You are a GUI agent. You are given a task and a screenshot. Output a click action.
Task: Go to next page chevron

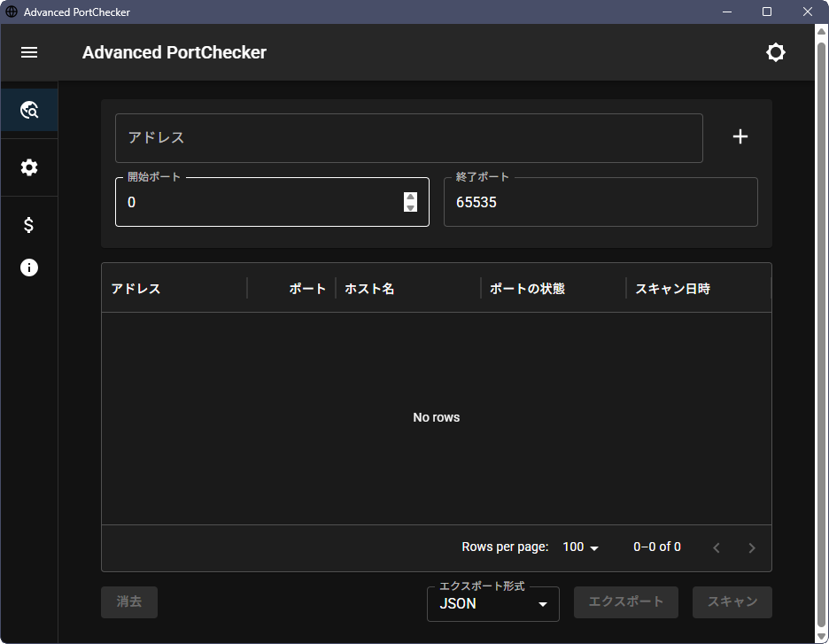tap(752, 547)
